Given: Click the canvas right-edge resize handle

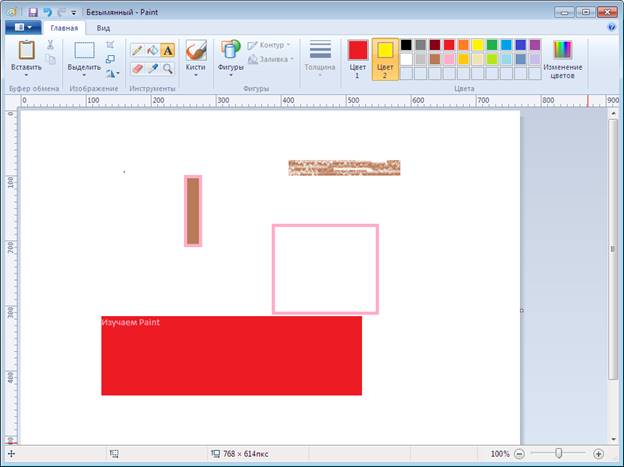Looking at the screenshot, I should 522,310.
